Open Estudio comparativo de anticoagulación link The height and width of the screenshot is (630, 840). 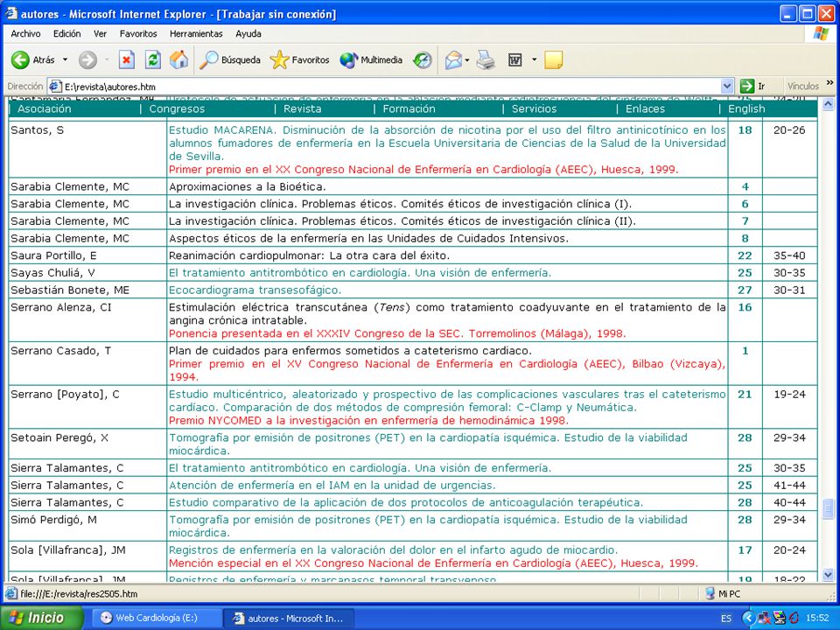point(406,502)
